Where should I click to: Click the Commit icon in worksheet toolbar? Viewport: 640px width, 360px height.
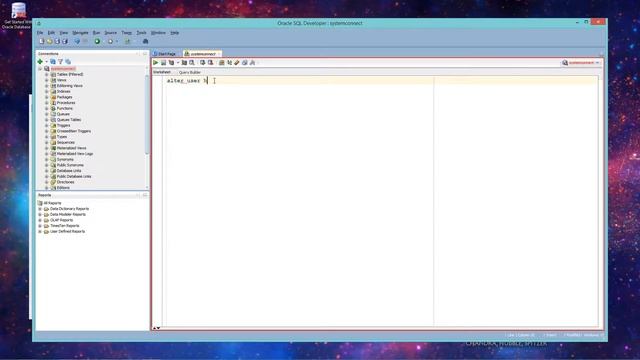pos(202,62)
